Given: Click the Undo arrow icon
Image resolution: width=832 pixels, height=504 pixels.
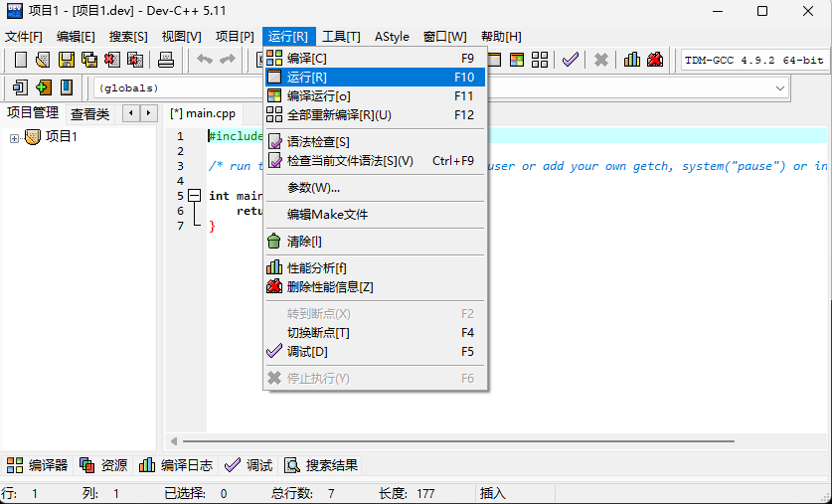Looking at the screenshot, I should (205, 60).
